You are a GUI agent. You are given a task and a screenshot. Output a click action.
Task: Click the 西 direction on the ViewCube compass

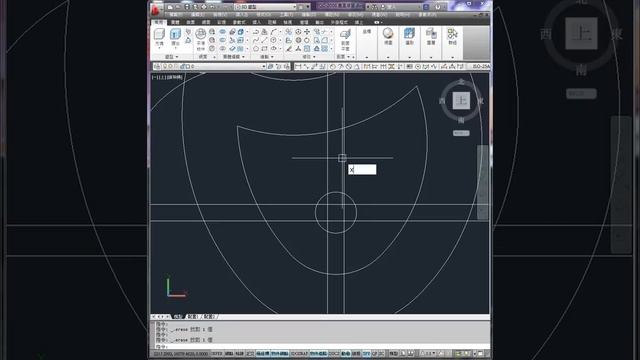[442, 101]
